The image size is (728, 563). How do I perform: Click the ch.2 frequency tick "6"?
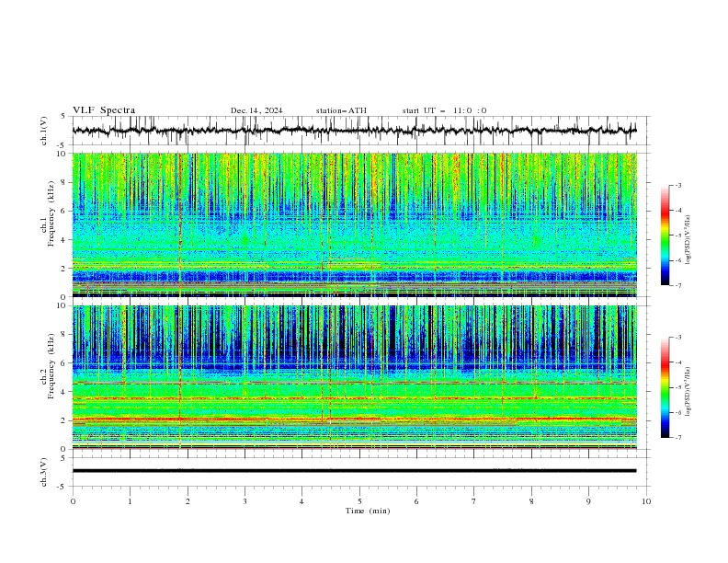tap(65, 363)
